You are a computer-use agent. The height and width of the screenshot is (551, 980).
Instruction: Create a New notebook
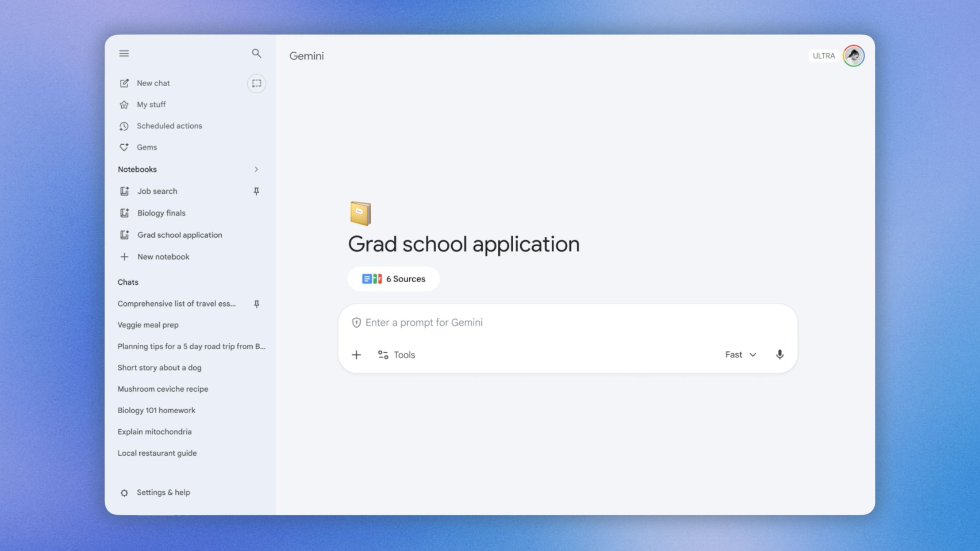(x=163, y=257)
